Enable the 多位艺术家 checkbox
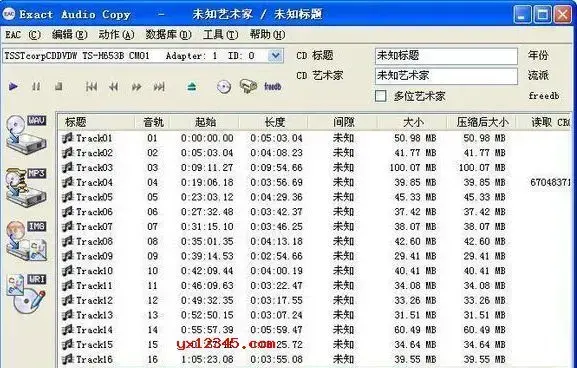The width and height of the screenshot is (577, 368). pyautogui.click(x=380, y=96)
